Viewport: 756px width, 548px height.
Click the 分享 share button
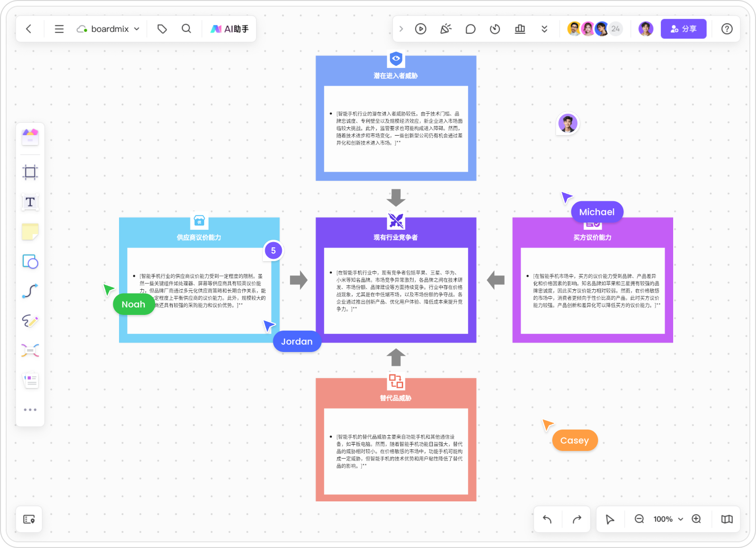click(683, 29)
